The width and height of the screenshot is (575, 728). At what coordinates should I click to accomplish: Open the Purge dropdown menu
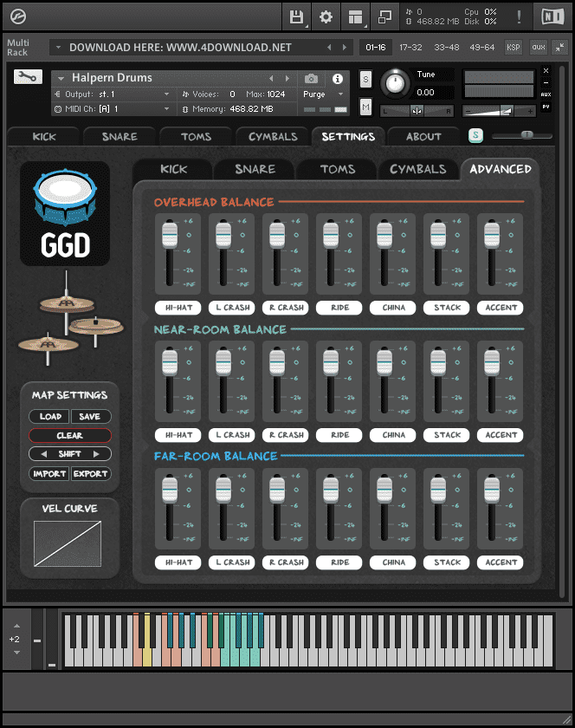(x=324, y=94)
